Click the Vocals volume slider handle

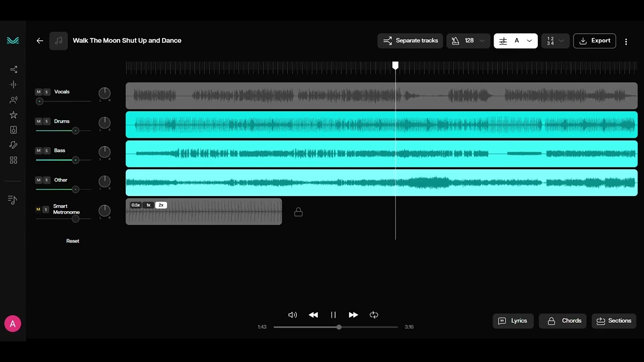40,102
